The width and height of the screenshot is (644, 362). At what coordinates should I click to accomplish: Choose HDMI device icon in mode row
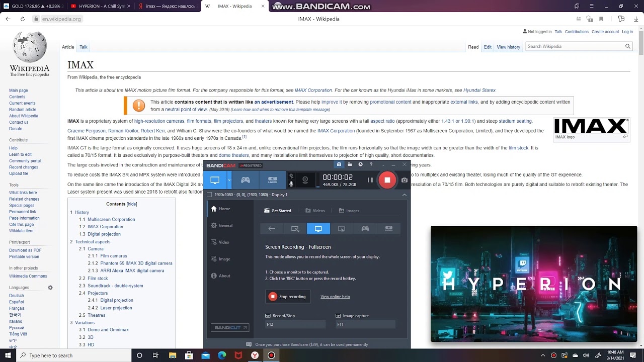[388, 229]
